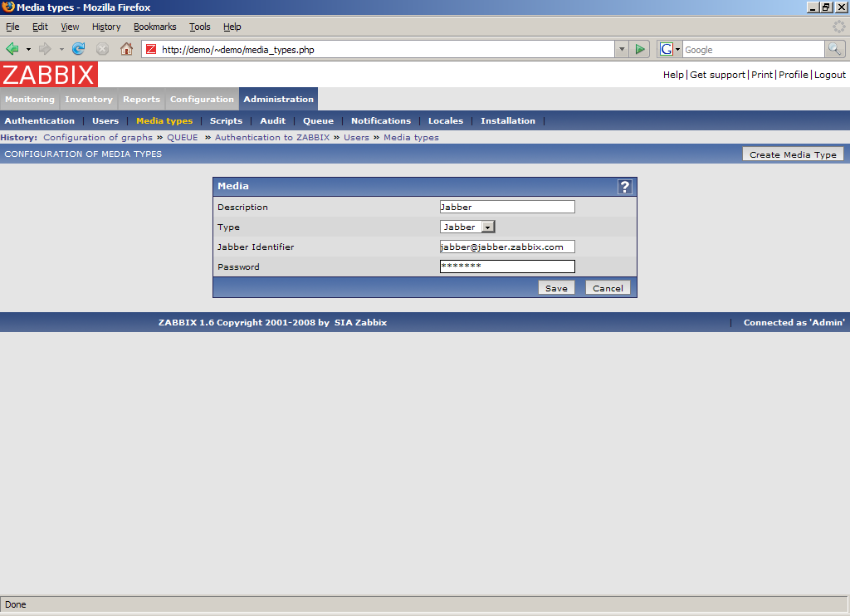The height and width of the screenshot is (616, 850).
Task: Open the Media types history breadcrumb
Action: 412,138
